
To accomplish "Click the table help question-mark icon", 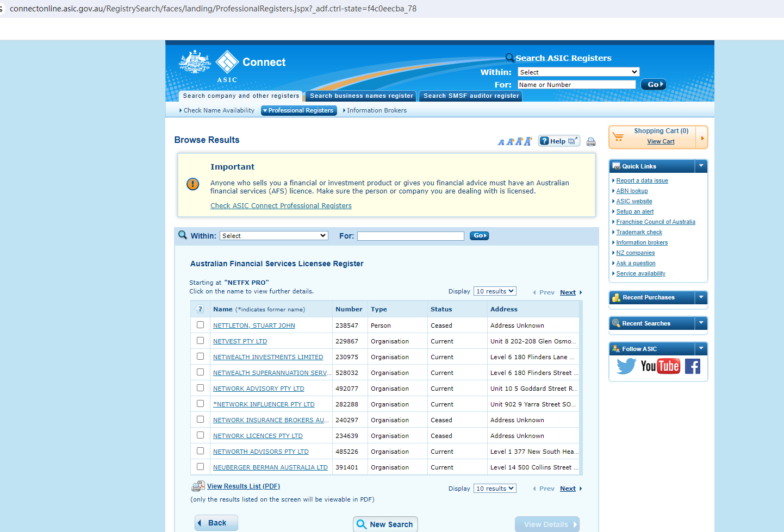I will click(200, 309).
